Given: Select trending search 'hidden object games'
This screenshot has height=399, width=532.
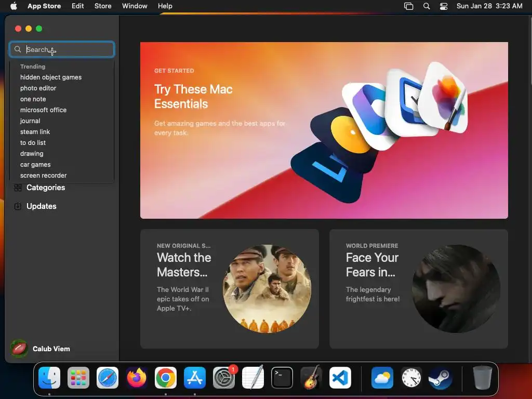Looking at the screenshot, I should point(51,77).
